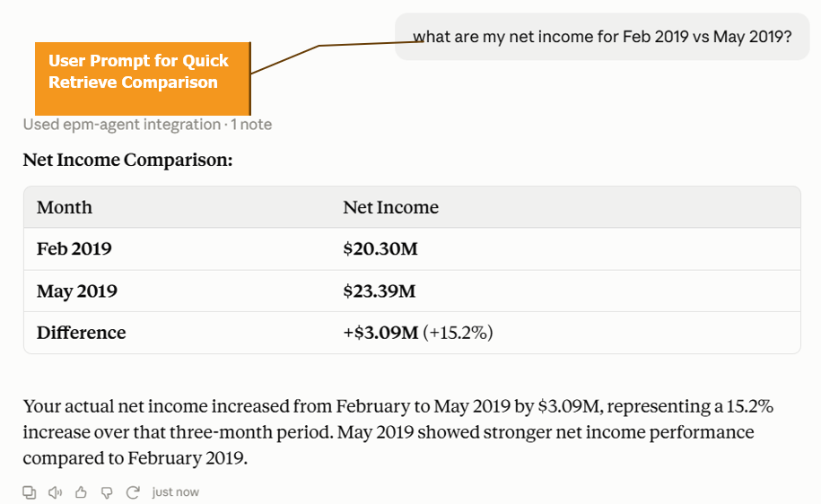821x504 pixels.
Task: Click the 'Net Income' column header
Action: click(390, 207)
